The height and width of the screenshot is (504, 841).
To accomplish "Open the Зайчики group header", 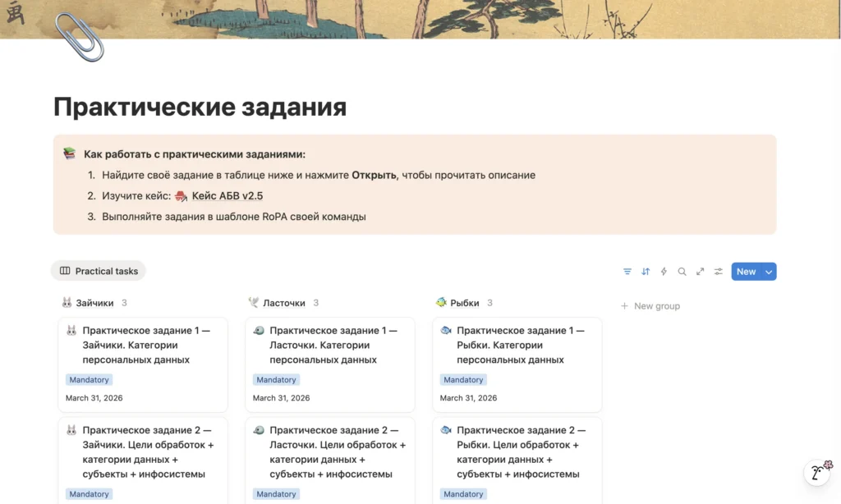I will (x=94, y=303).
